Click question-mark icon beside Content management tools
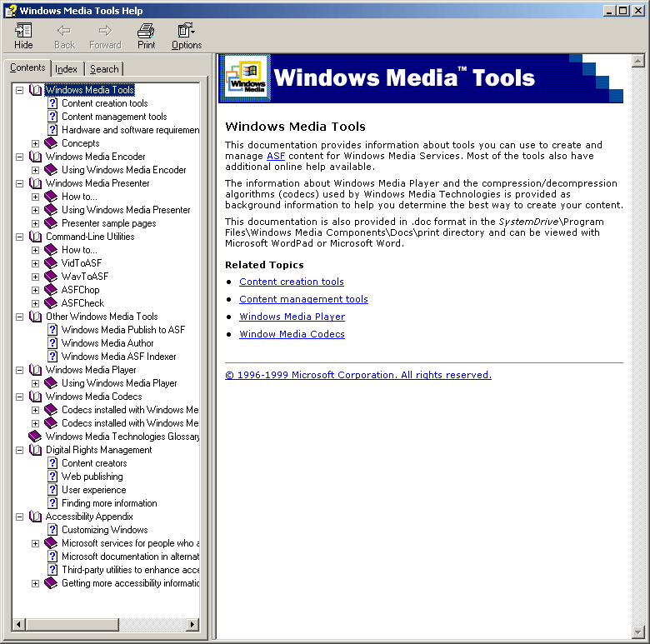Viewport: 650px width, 644px height. [x=52, y=117]
